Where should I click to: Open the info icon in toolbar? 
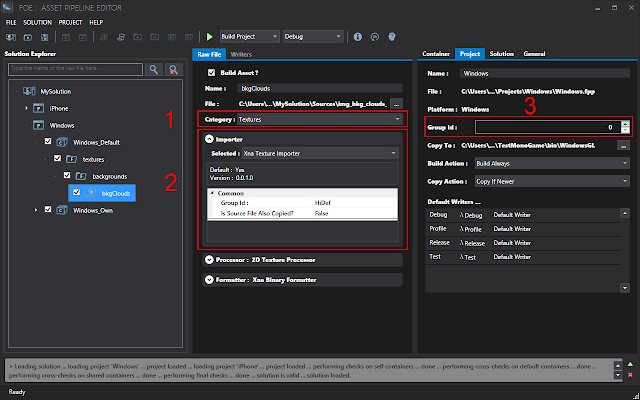click(359, 36)
